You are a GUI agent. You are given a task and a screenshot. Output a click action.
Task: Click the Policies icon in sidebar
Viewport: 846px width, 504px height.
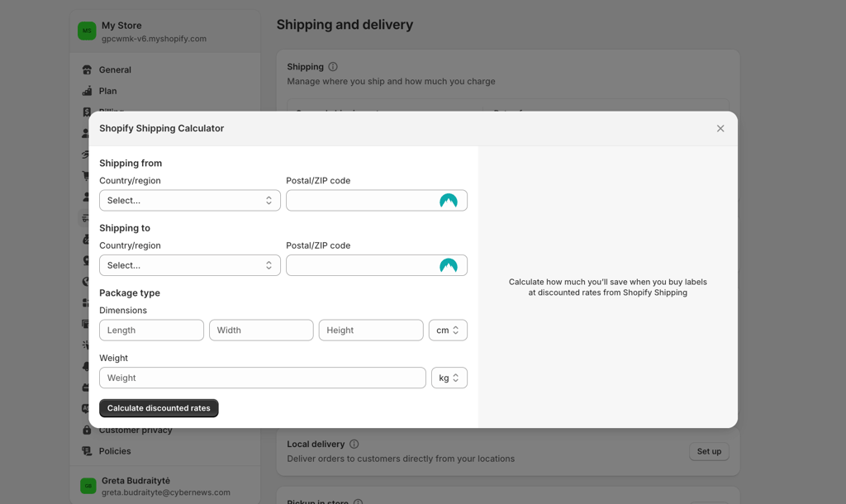pyautogui.click(x=87, y=451)
